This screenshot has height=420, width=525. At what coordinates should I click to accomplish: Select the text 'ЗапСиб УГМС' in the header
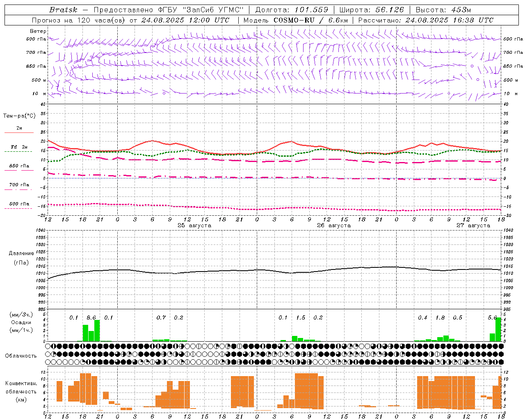[x=212, y=10]
